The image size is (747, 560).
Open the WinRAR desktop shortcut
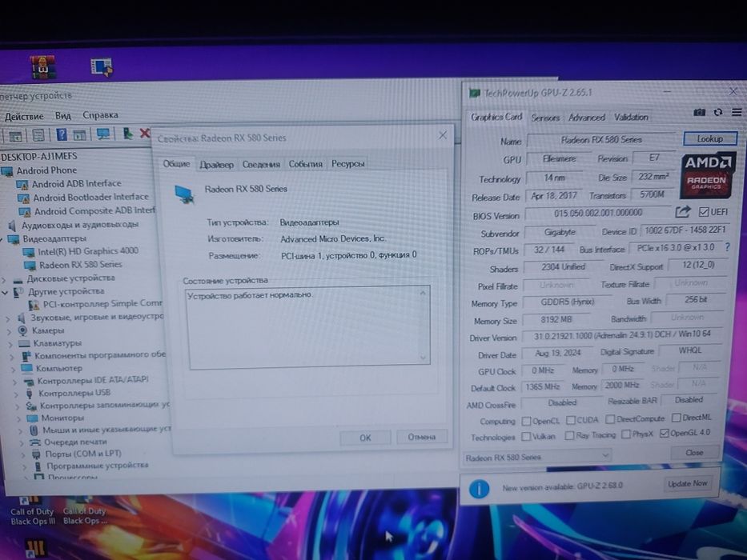point(43,67)
